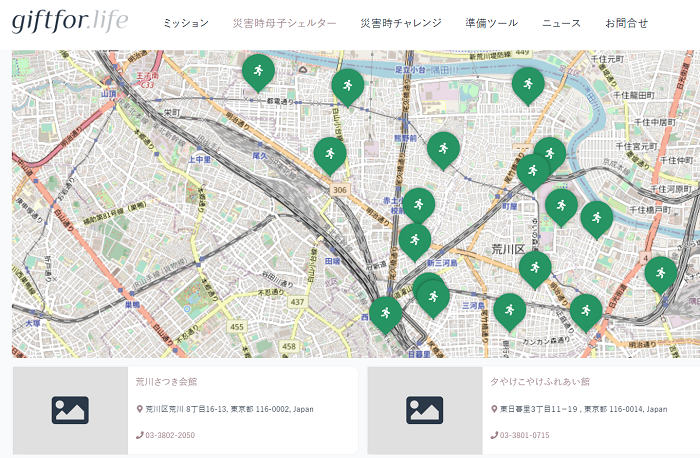This screenshot has height=458, width=700.
Task: Select the shelter marker near 赤土小学校前
Action: coord(418,204)
